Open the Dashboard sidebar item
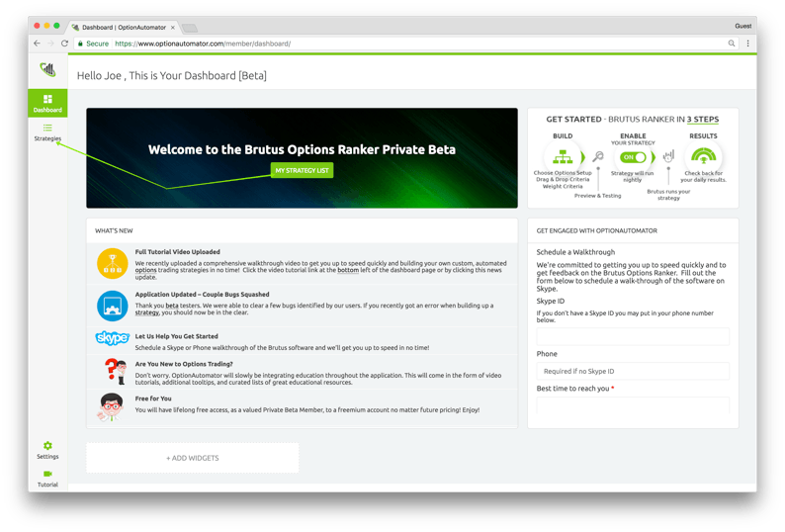This screenshot has width=785, height=532. coord(47,103)
